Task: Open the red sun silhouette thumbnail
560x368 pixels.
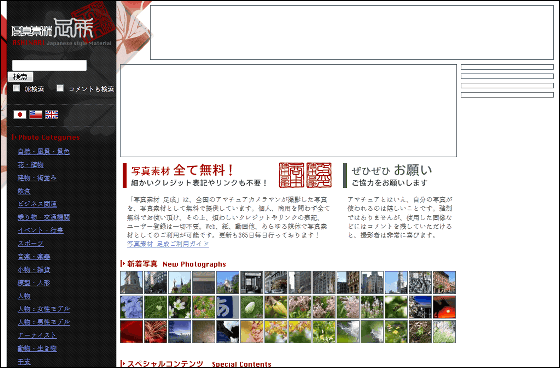Action: [444, 307]
